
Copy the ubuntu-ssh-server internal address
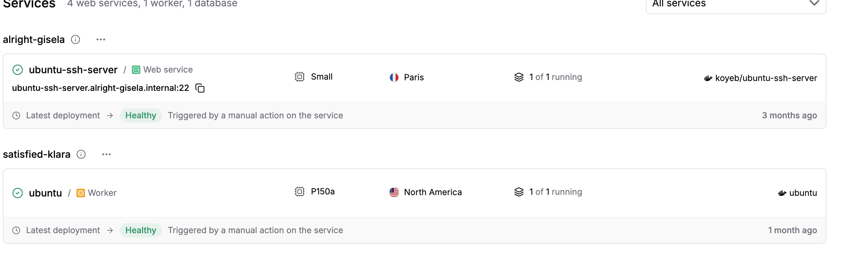200,88
